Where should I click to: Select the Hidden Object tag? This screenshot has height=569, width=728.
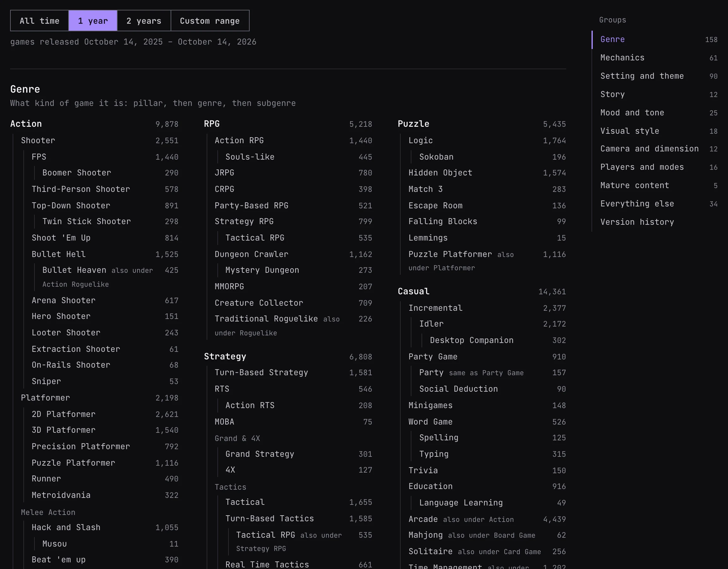(440, 173)
